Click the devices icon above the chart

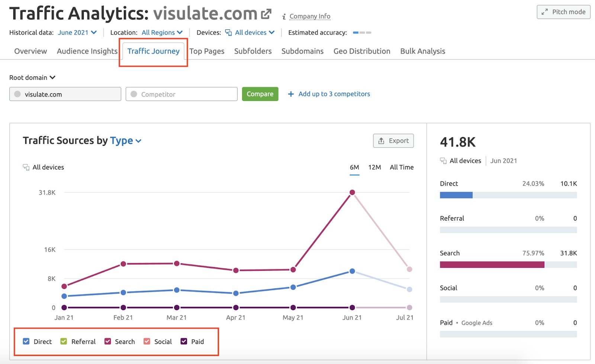coord(26,167)
